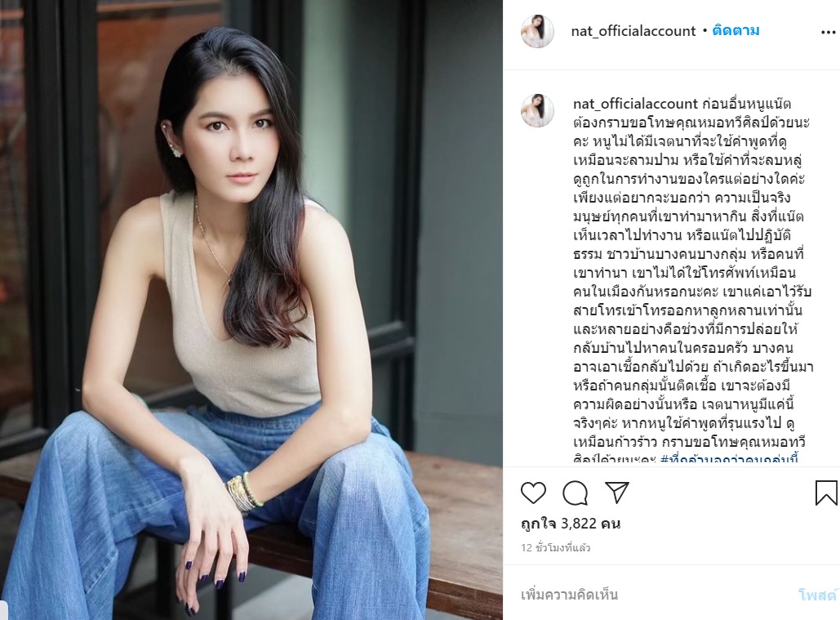Save post with the bookmark icon
Image resolution: width=840 pixels, height=620 pixels.
pos(825,493)
